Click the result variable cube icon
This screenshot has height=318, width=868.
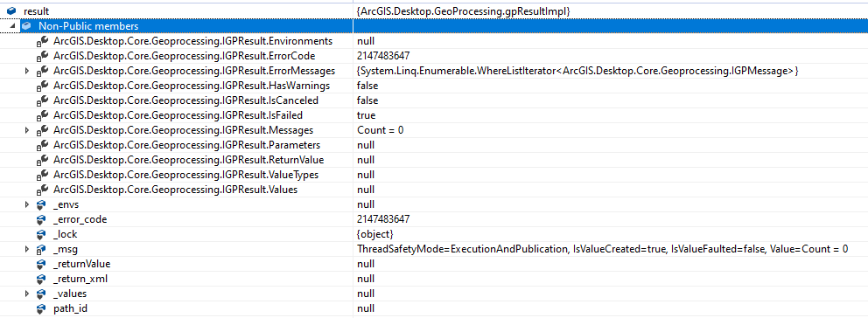coord(11,10)
